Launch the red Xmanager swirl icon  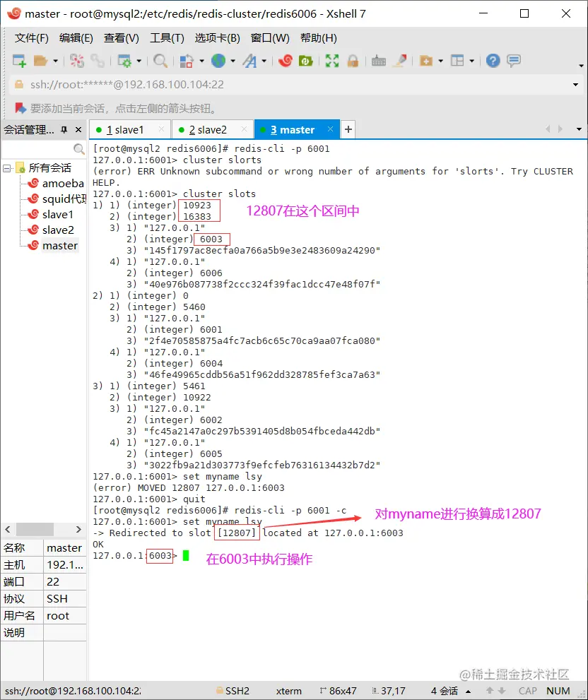tap(285, 61)
